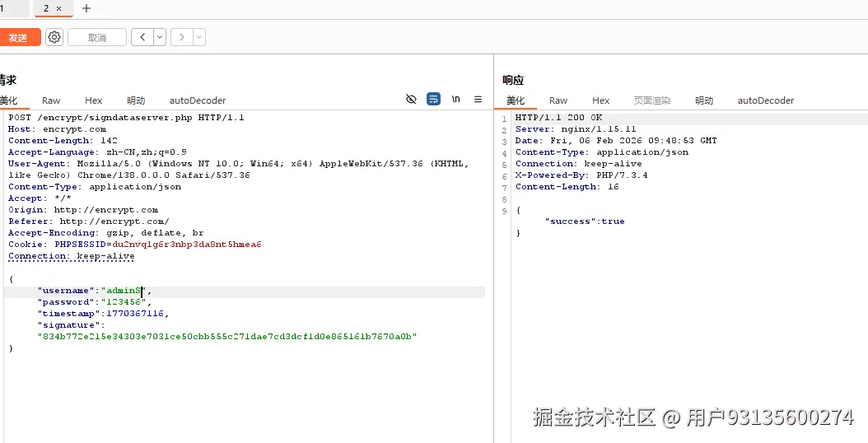Close Repeater tab 2

point(59,8)
